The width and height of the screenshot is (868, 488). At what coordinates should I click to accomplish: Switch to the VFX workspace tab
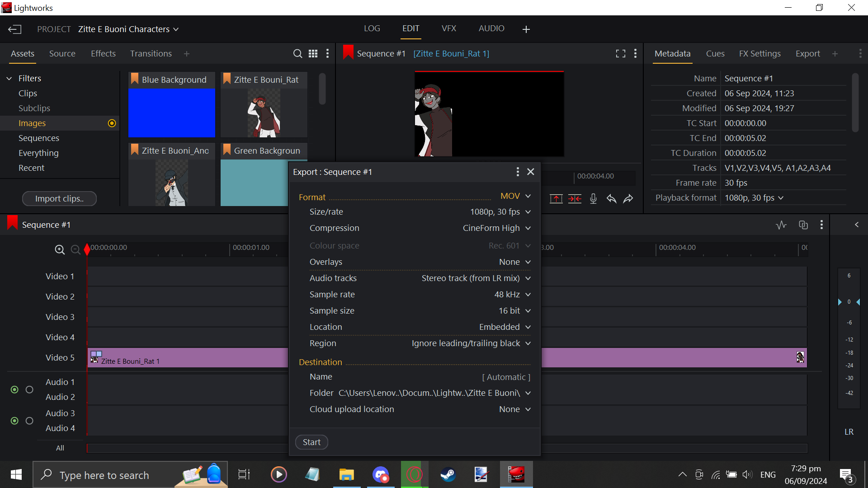448,28
